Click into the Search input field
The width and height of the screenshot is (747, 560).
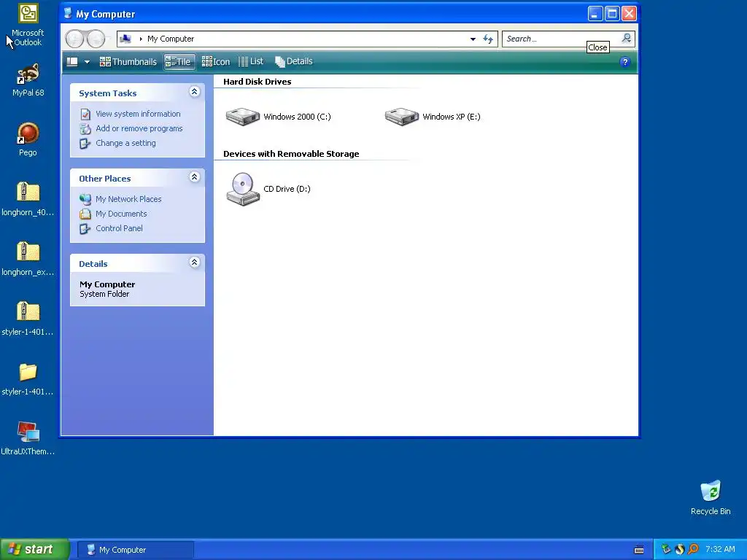point(561,39)
